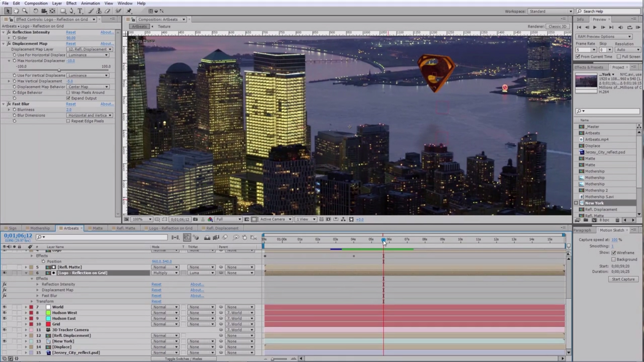Jump to first frame in Preview panel
The image size is (644, 362).
pyautogui.click(x=579, y=27)
